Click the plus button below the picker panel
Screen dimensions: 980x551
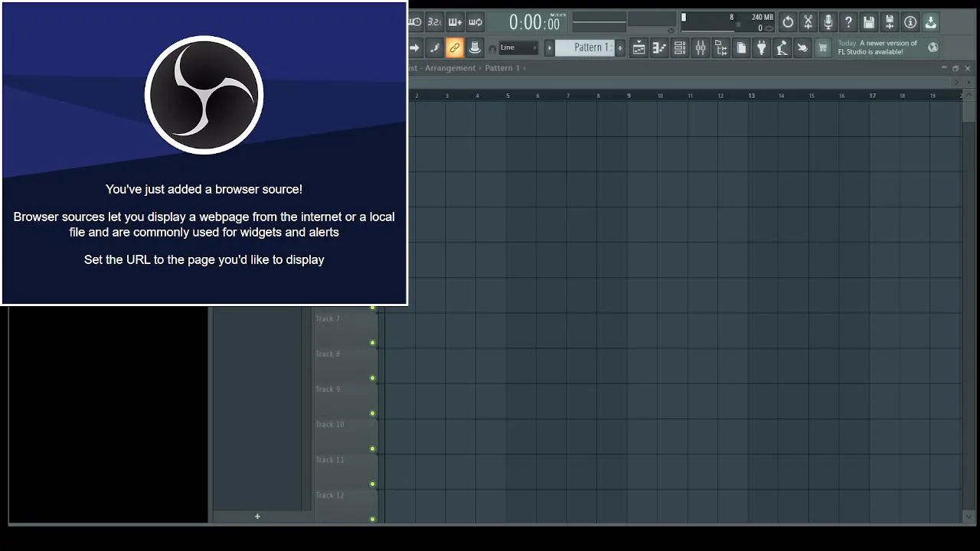(257, 517)
